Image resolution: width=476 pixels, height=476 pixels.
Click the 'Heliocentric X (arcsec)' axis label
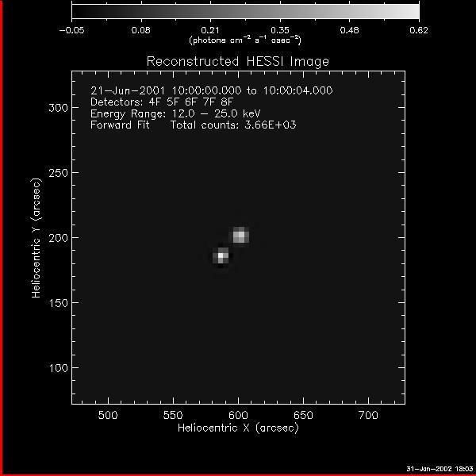point(238,428)
